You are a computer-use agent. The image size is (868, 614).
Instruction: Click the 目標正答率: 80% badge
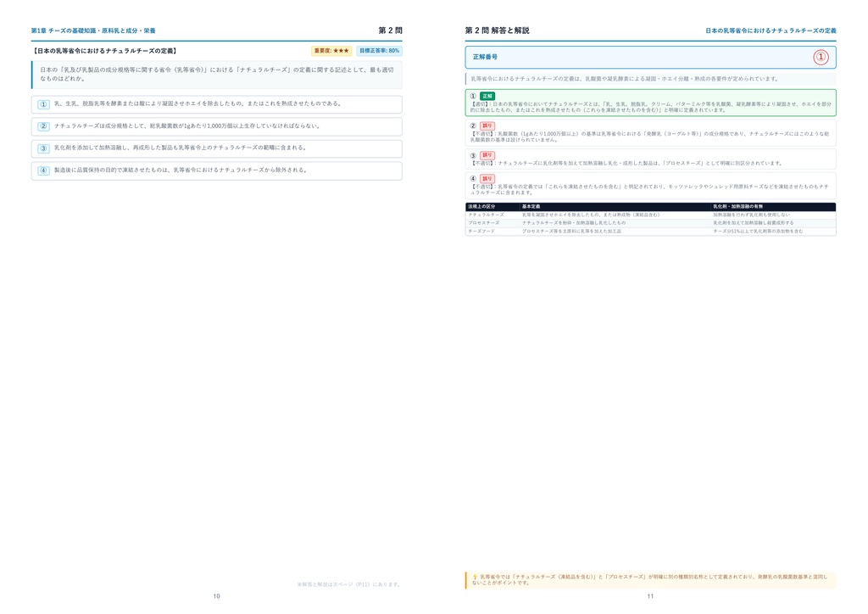(x=379, y=51)
